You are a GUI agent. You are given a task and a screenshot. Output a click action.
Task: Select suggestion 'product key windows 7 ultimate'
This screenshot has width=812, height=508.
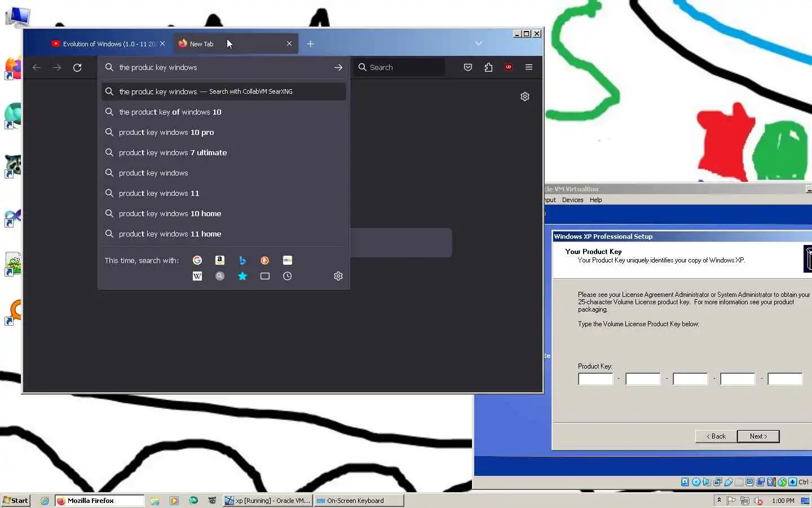(x=224, y=152)
